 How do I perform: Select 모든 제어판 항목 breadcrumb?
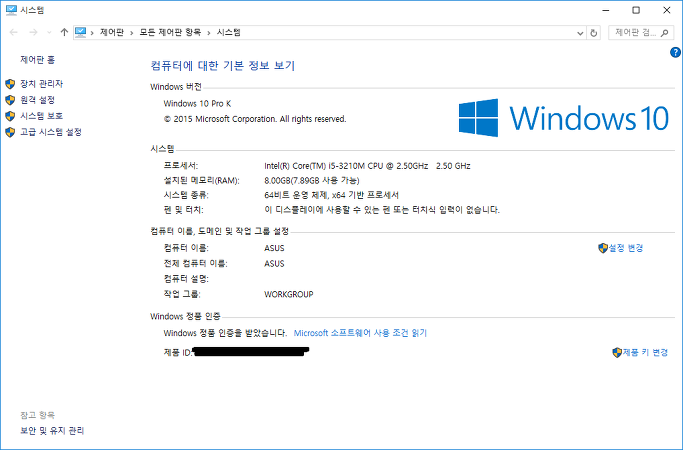[x=170, y=32]
